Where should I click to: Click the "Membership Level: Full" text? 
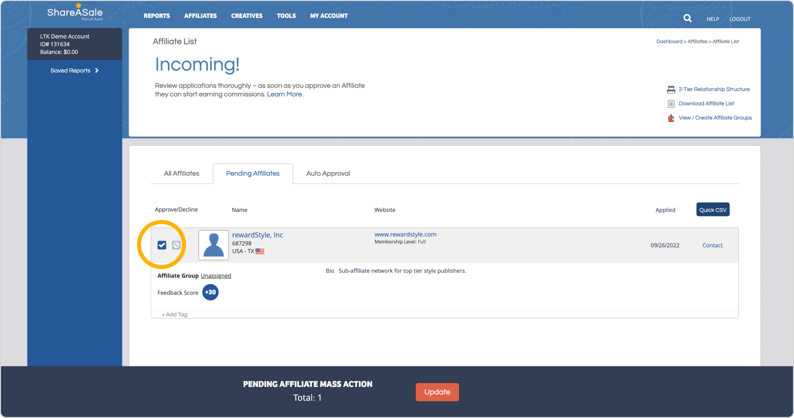pyautogui.click(x=400, y=242)
